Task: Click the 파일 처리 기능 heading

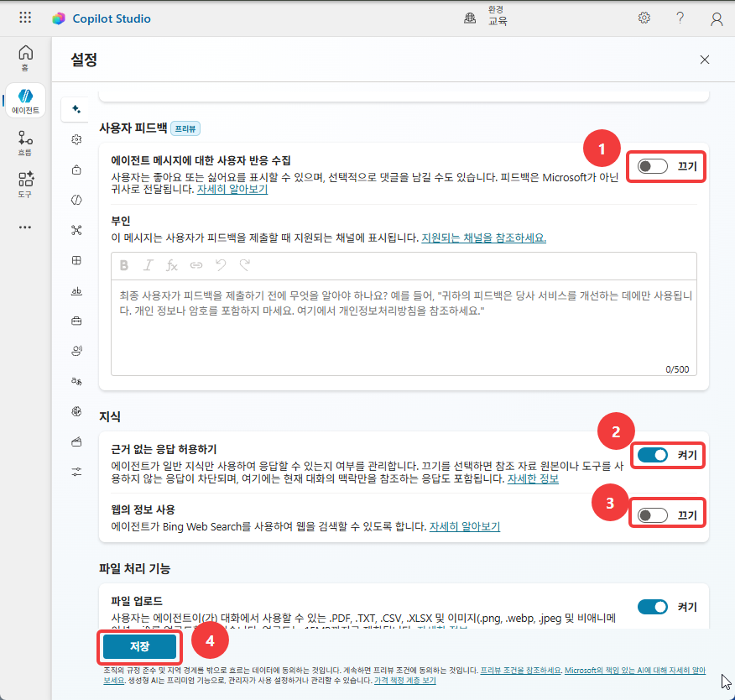Action: pos(134,569)
